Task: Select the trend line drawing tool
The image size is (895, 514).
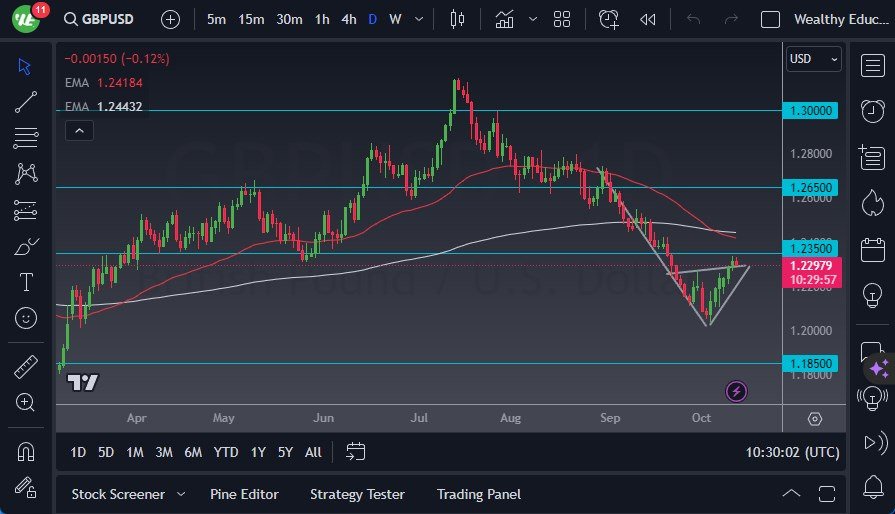Action: [26, 101]
